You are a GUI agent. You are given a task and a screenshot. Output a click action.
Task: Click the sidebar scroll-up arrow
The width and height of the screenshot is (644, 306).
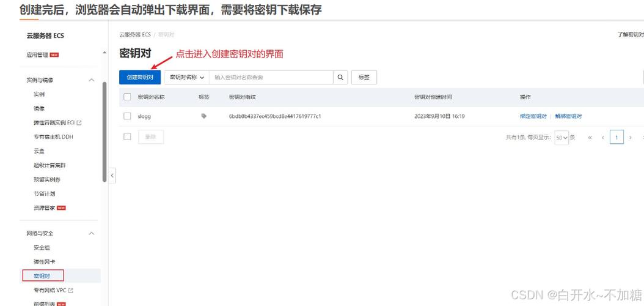pos(104,53)
